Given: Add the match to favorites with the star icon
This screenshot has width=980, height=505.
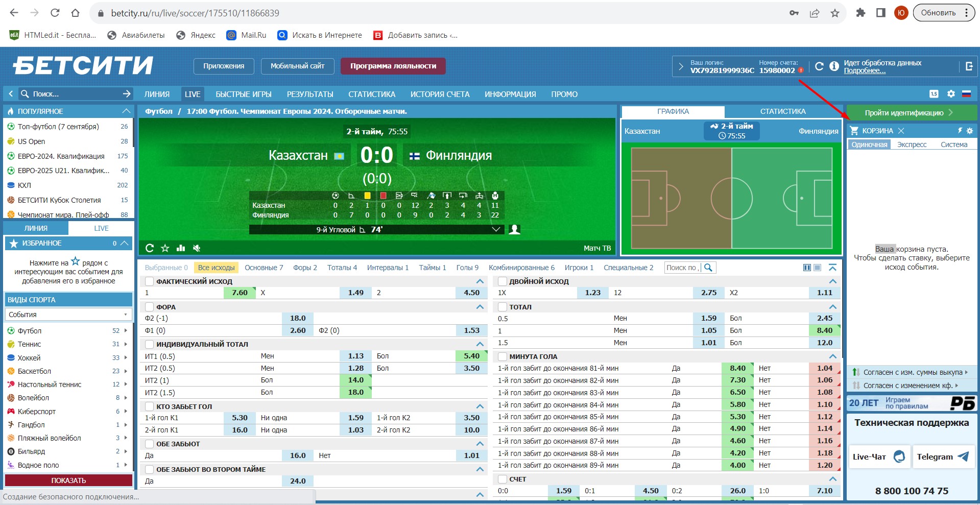Looking at the screenshot, I should click(165, 248).
